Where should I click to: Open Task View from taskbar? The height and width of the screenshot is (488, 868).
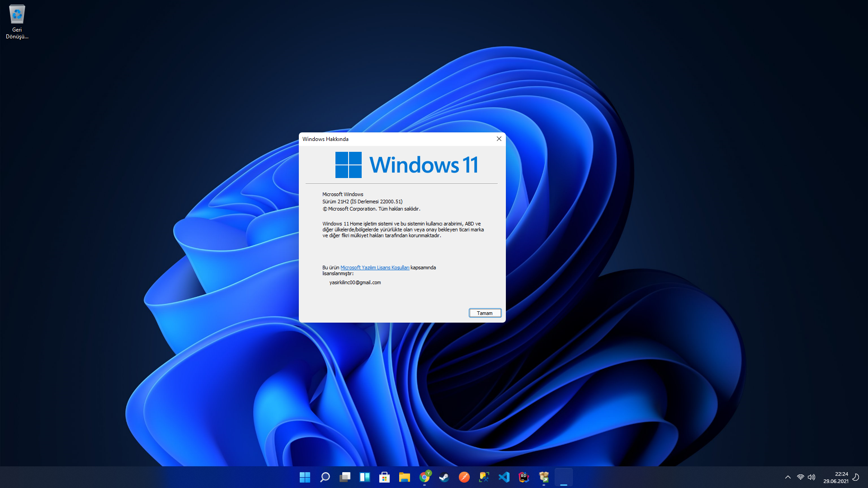[345, 477]
